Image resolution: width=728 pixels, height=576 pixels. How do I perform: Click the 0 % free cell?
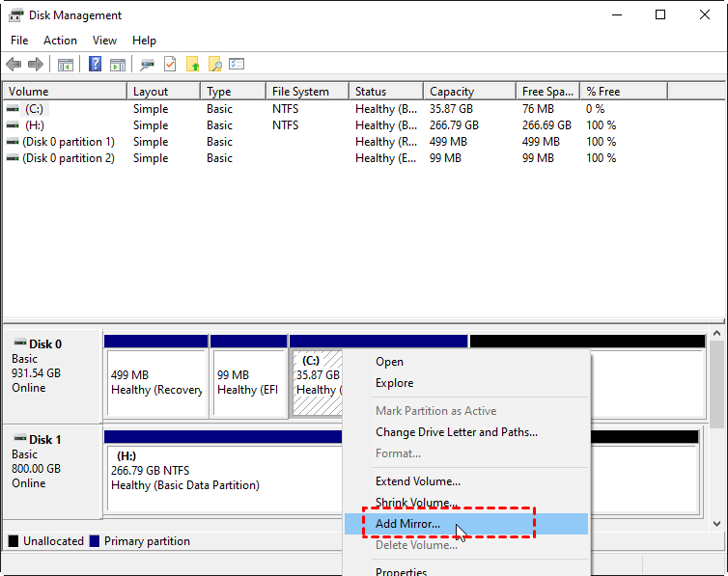[595, 109]
